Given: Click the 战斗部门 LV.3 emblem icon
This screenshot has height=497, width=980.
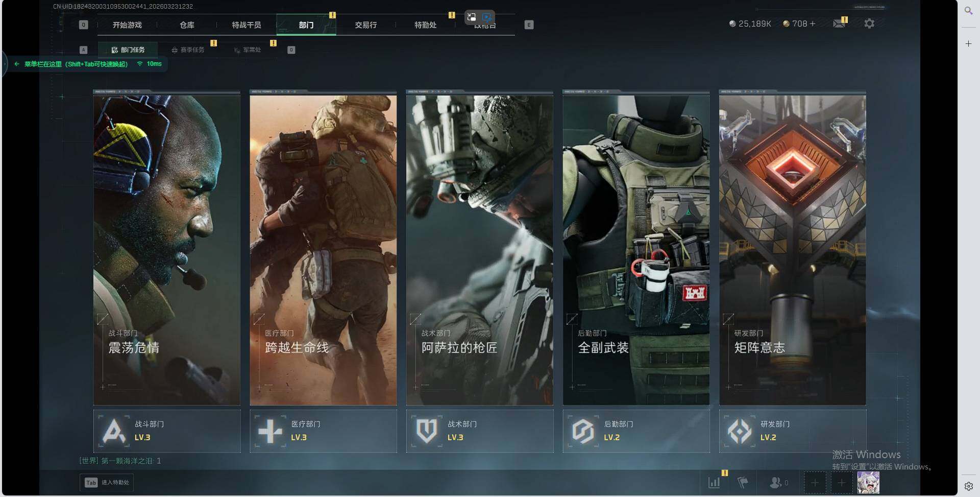Looking at the screenshot, I should pyautogui.click(x=114, y=431).
